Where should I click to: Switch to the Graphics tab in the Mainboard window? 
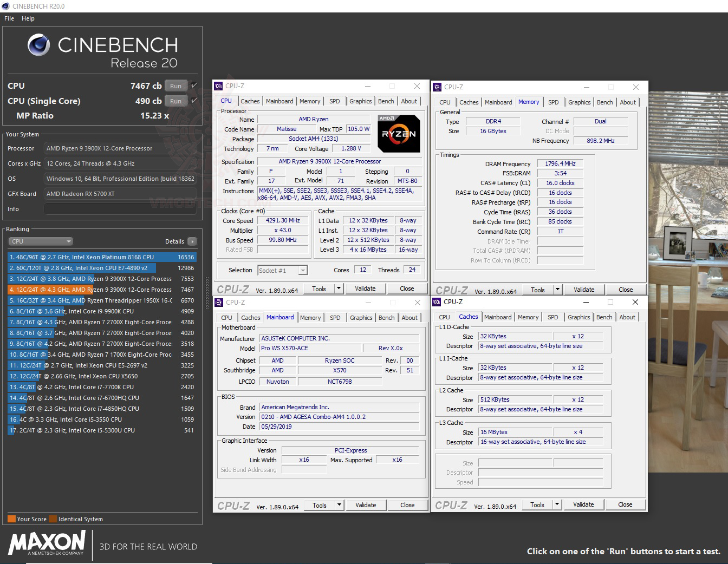360,318
